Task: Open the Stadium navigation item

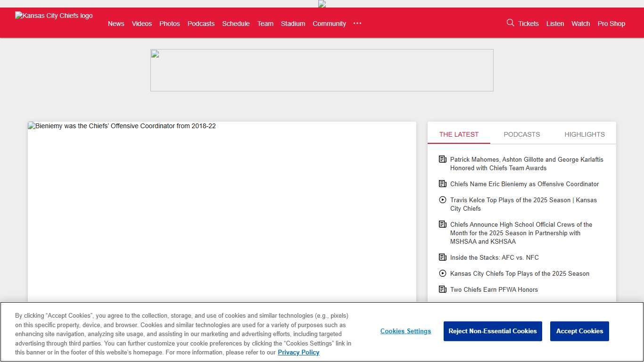Action: [x=293, y=24]
